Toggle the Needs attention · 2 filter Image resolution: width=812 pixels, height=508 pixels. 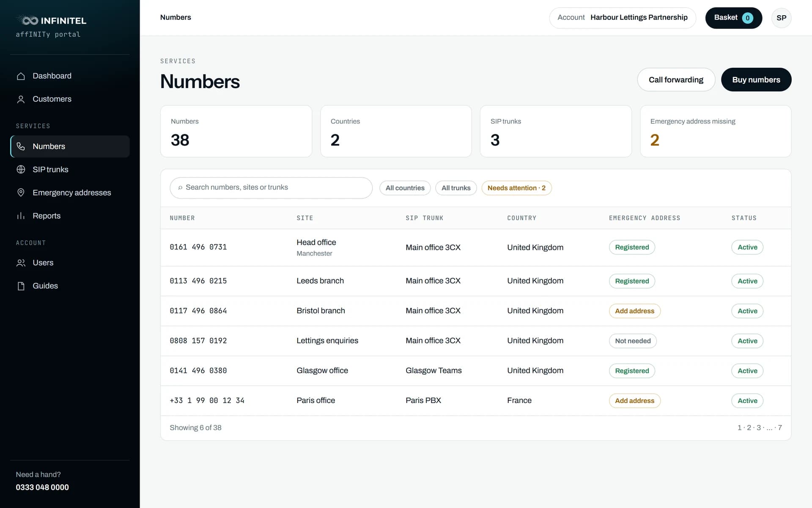[516, 188]
